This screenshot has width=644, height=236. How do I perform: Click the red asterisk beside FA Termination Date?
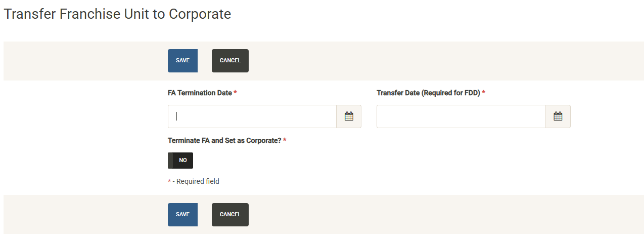click(236, 93)
